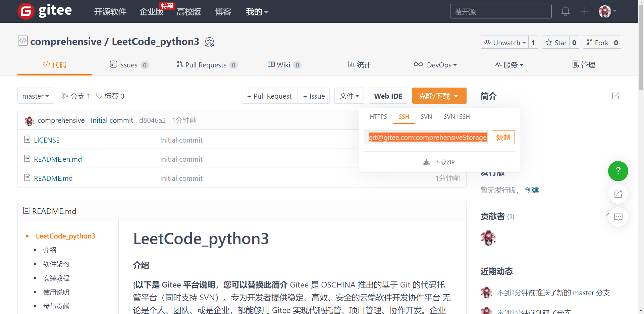Click the download icon beside 下载ZIP

point(426,162)
